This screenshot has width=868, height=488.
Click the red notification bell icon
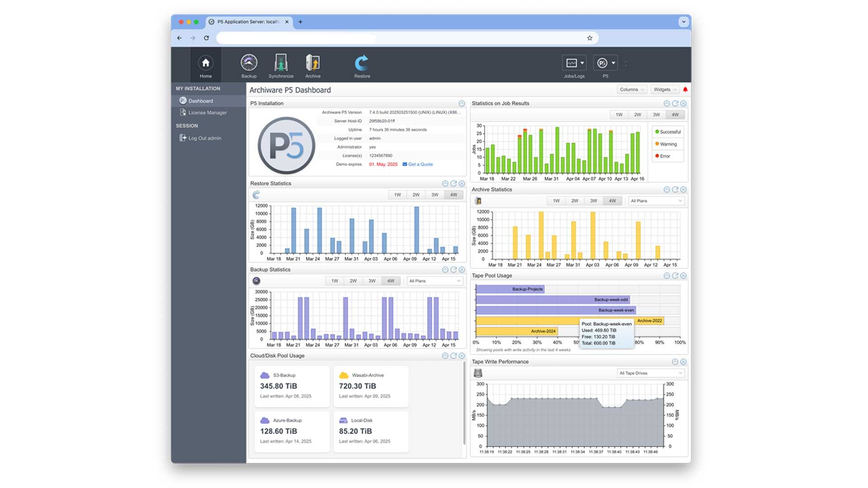(x=685, y=89)
